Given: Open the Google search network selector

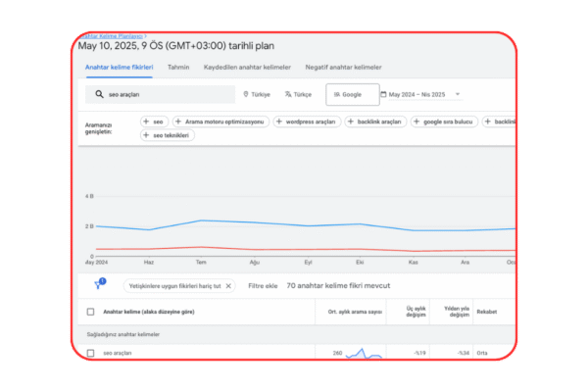Looking at the screenshot, I should 351,94.
